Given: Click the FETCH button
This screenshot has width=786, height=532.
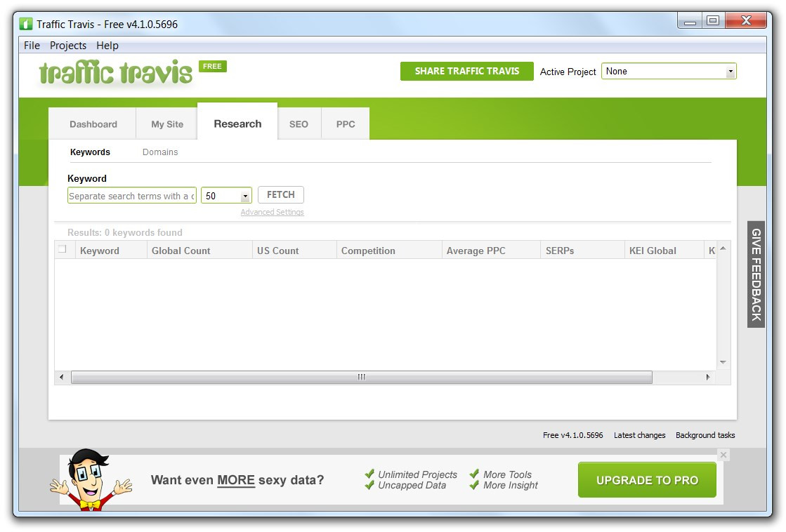Looking at the screenshot, I should (x=281, y=194).
